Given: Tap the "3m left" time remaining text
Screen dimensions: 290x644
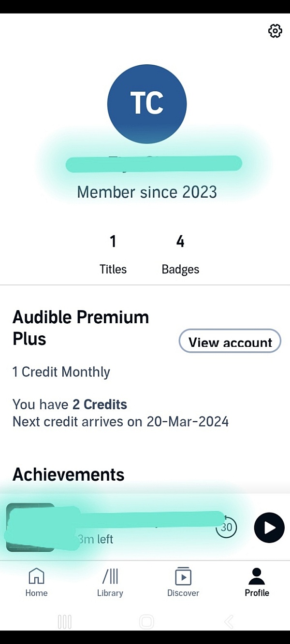Looking at the screenshot, I should pyautogui.click(x=96, y=539).
